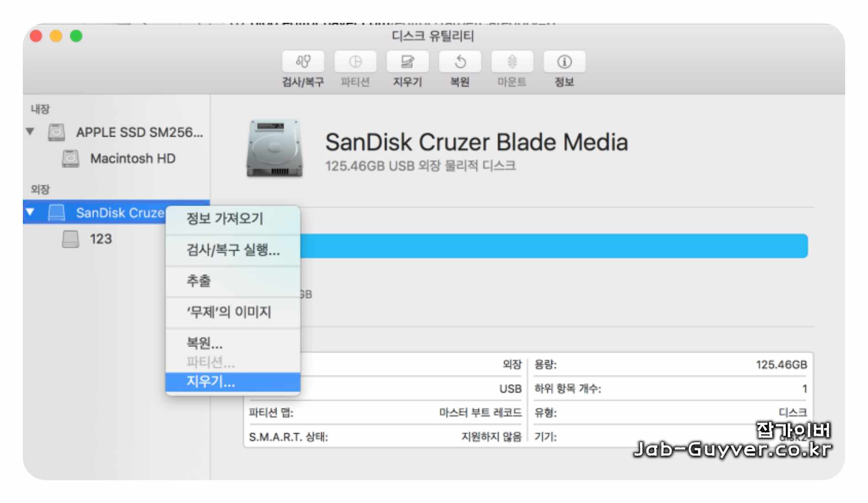Collapse the SanDisk Cruzer disclosure triangle

(30, 212)
